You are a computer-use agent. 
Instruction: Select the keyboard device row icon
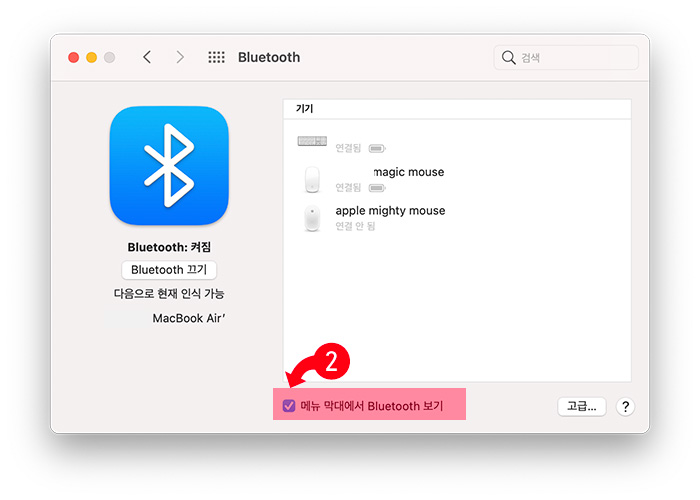click(312, 141)
